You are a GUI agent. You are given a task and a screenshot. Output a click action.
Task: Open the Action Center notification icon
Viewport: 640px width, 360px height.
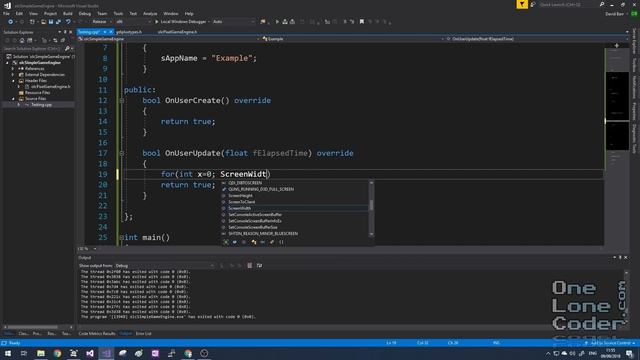click(x=629, y=353)
